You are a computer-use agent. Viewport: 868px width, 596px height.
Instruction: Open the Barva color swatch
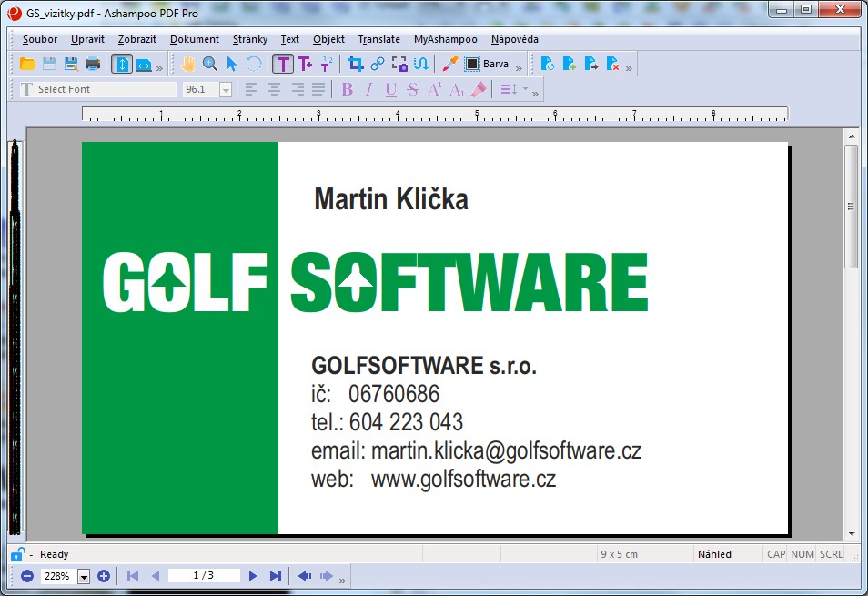point(470,64)
